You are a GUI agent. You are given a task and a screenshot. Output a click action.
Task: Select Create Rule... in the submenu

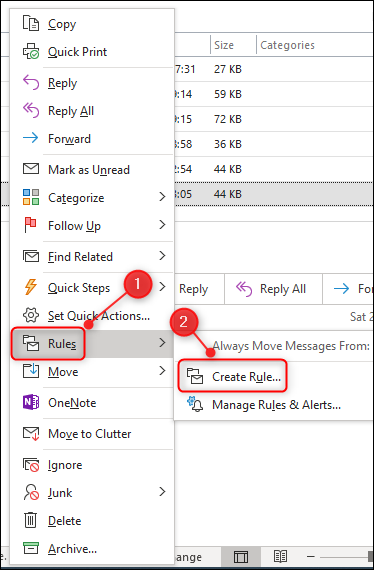(x=246, y=377)
